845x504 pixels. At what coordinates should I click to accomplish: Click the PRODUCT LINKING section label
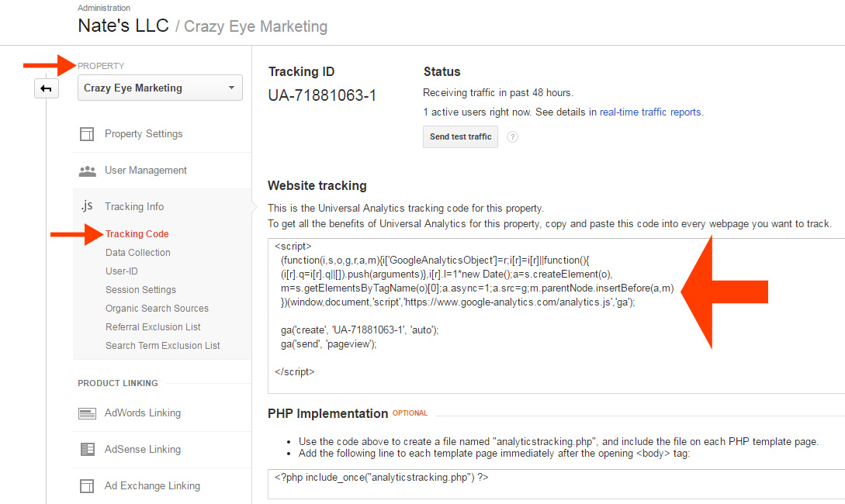point(118,383)
